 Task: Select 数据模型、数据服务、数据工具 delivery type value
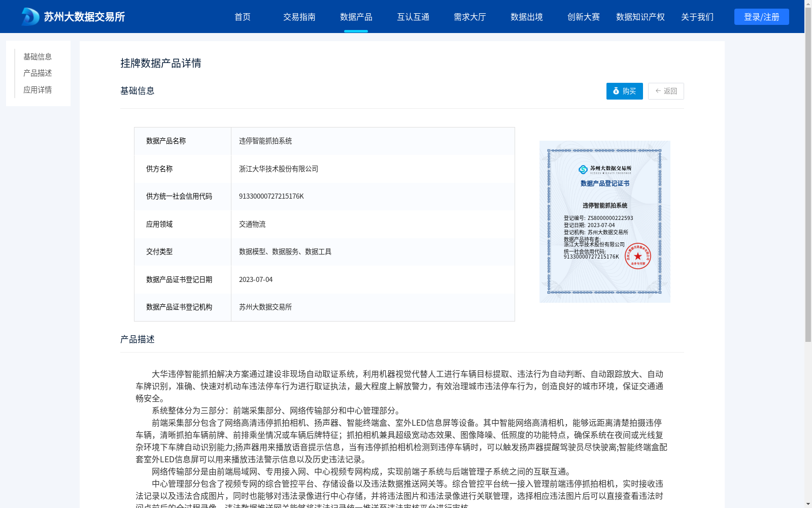tap(285, 252)
